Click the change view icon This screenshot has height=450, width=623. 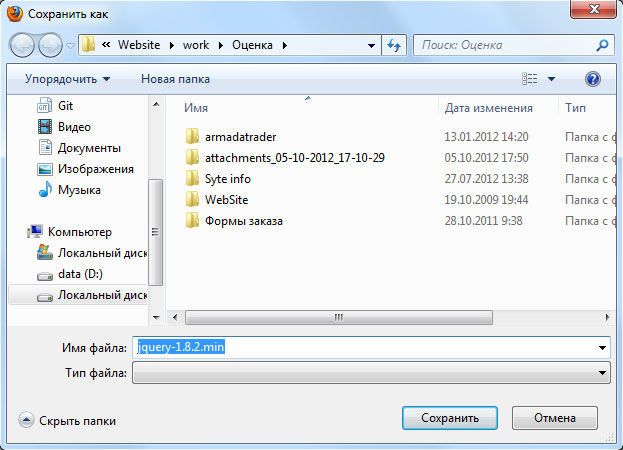530,79
